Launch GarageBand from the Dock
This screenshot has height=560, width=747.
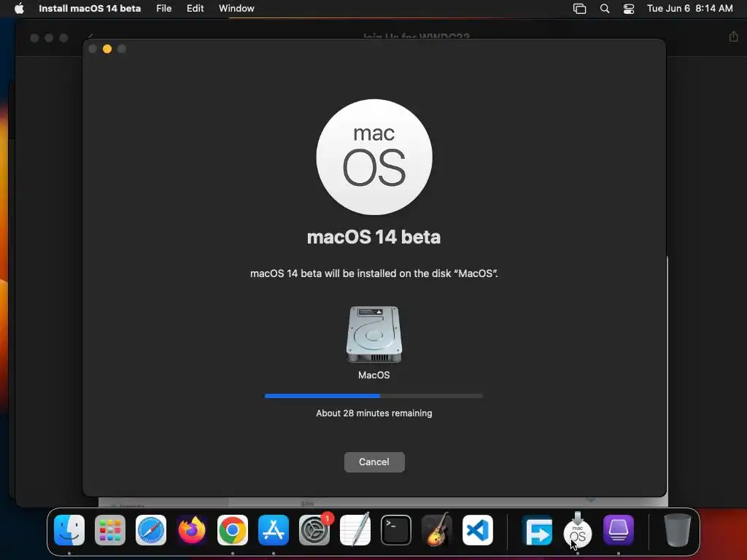click(437, 529)
